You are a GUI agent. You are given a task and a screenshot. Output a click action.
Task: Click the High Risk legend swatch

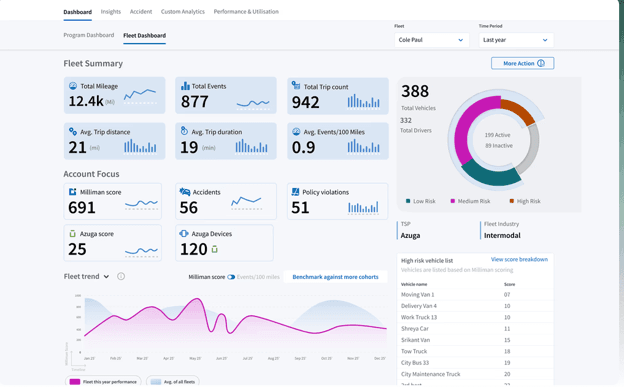512,201
